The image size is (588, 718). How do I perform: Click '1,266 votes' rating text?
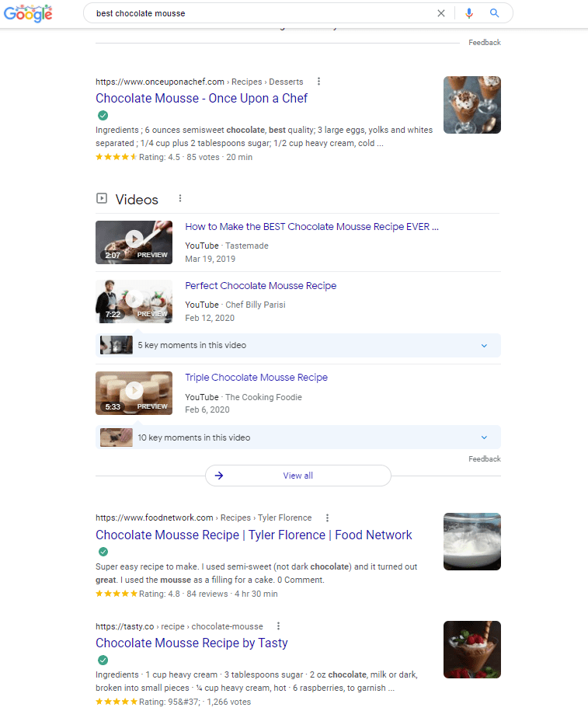click(x=229, y=702)
